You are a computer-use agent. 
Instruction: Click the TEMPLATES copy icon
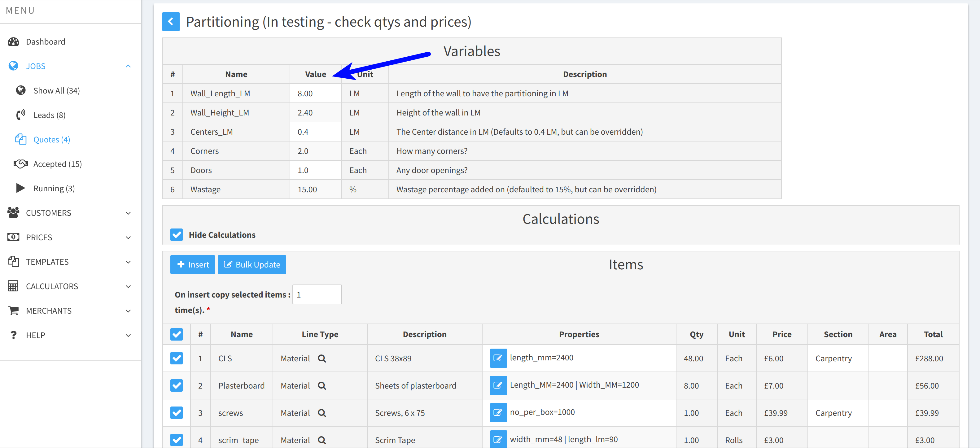[13, 262]
